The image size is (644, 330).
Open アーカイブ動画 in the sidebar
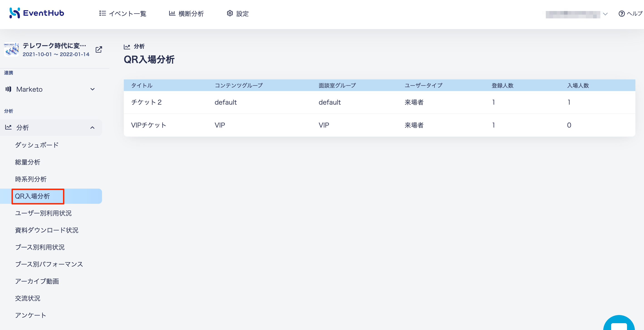(37, 281)
